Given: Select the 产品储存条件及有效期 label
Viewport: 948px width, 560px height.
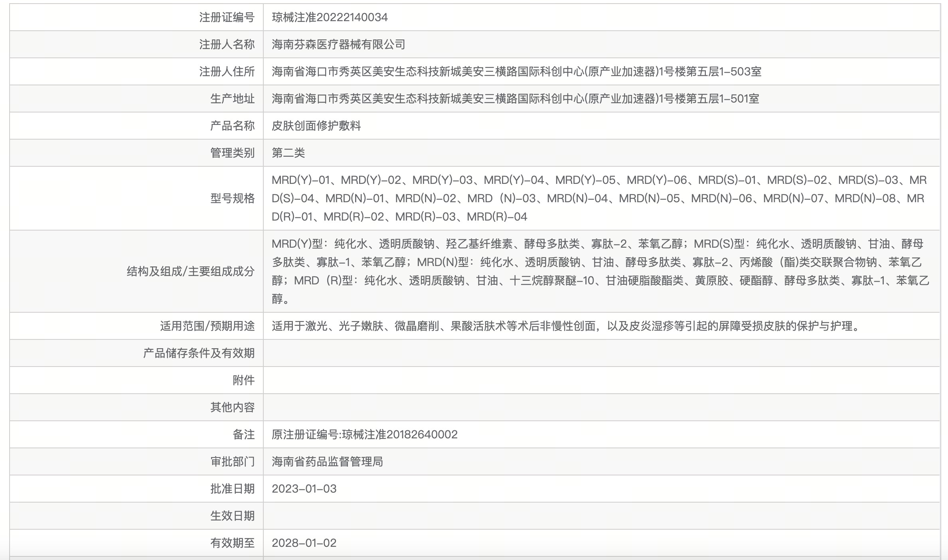Looking at the screenshot, I should (x=199, y=353).
